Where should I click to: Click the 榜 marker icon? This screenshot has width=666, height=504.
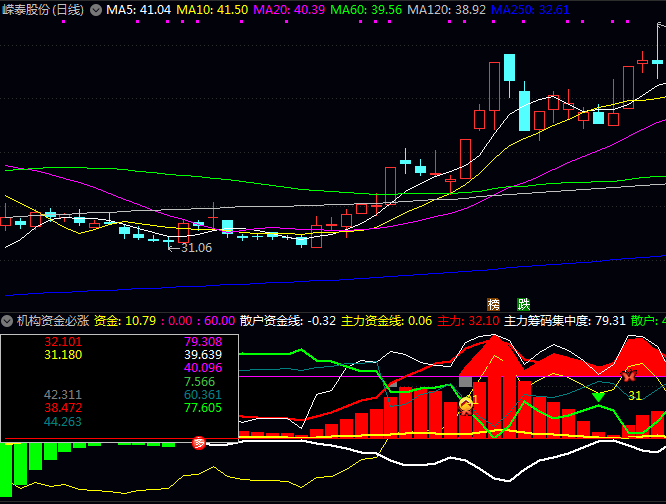(x=493, y=304)
